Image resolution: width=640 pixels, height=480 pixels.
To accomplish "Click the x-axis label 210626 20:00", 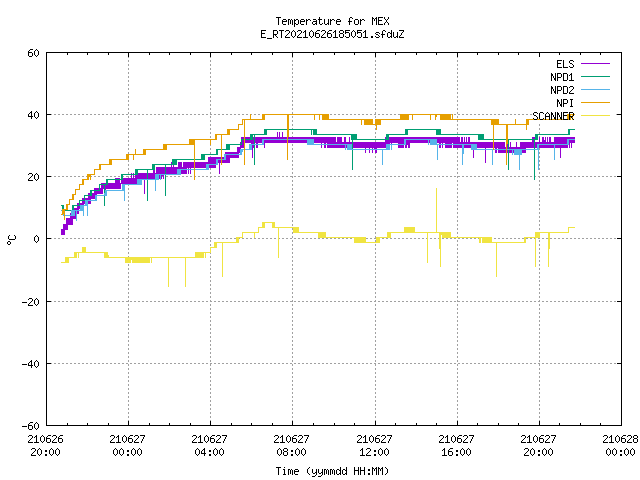I will point(45,446).
